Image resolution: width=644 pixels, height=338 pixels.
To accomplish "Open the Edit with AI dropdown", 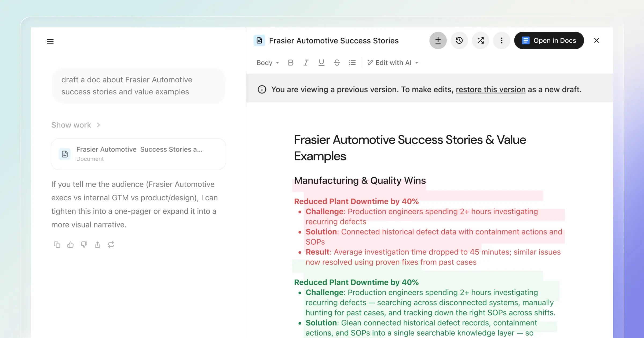I will click(393, 63).
